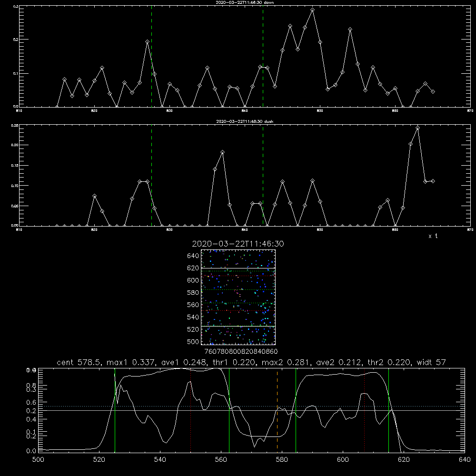Click the second green dashed line in the dusk plot
This screenshot has width=476, height=476.
point(263,175)
